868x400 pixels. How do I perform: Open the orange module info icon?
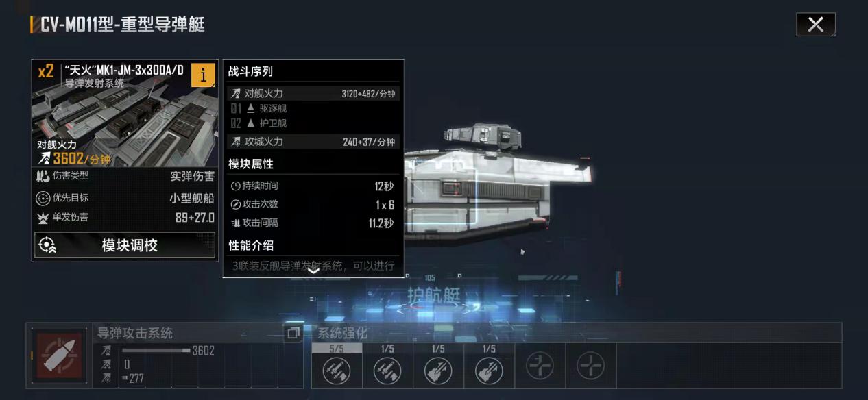point(203,75)
